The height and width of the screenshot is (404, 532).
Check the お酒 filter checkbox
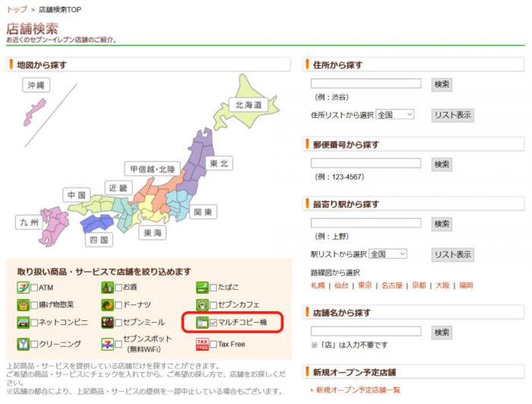pos(119,288)
